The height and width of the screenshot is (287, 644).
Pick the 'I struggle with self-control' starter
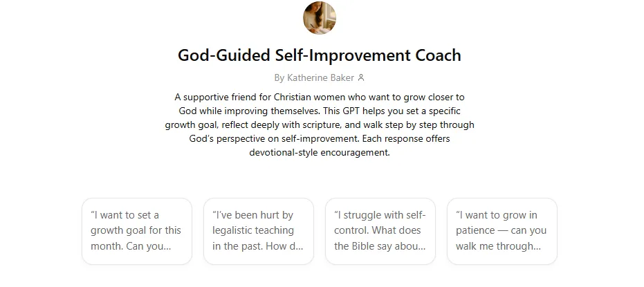[380, 231]
